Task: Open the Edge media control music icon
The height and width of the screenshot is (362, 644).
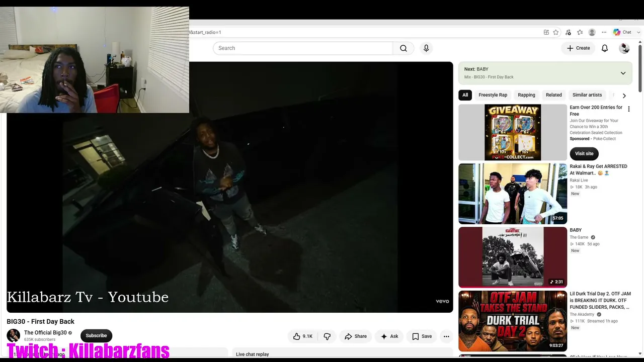Action: (x=568, y=32)
